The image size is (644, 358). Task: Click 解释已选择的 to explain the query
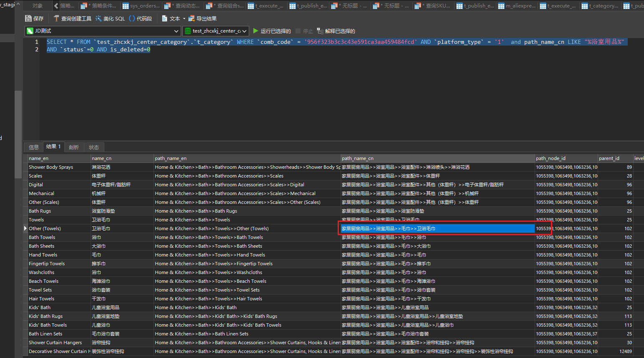pos(336,31)
